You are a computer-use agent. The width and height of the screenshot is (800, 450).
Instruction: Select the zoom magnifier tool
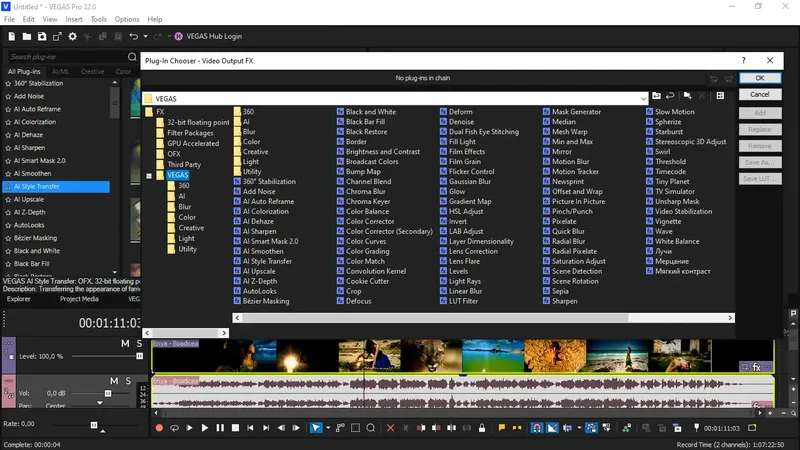tap(371, 428)
